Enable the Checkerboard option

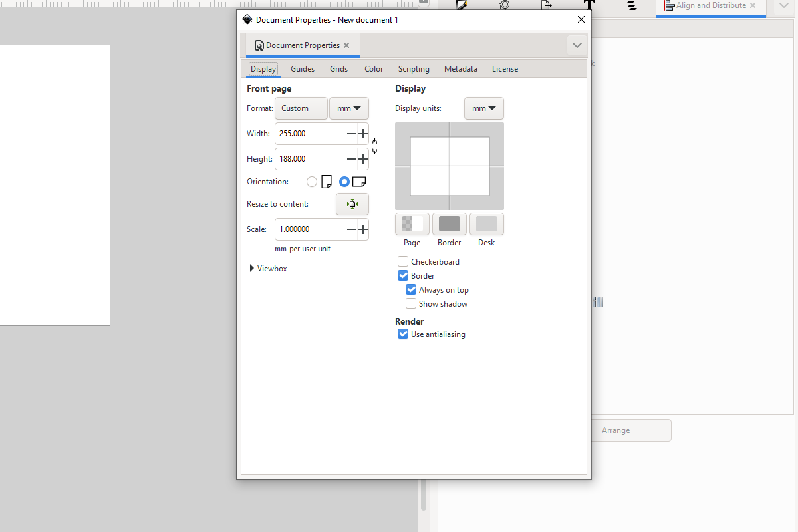402,261
